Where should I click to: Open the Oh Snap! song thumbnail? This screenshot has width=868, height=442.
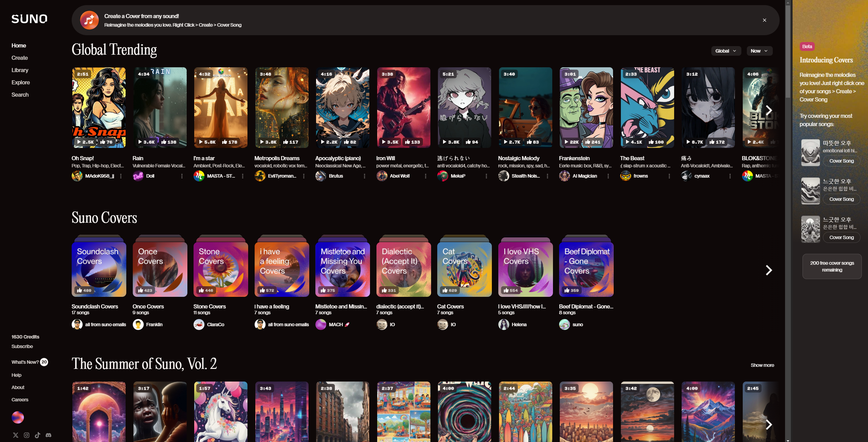tap(99, 108)
